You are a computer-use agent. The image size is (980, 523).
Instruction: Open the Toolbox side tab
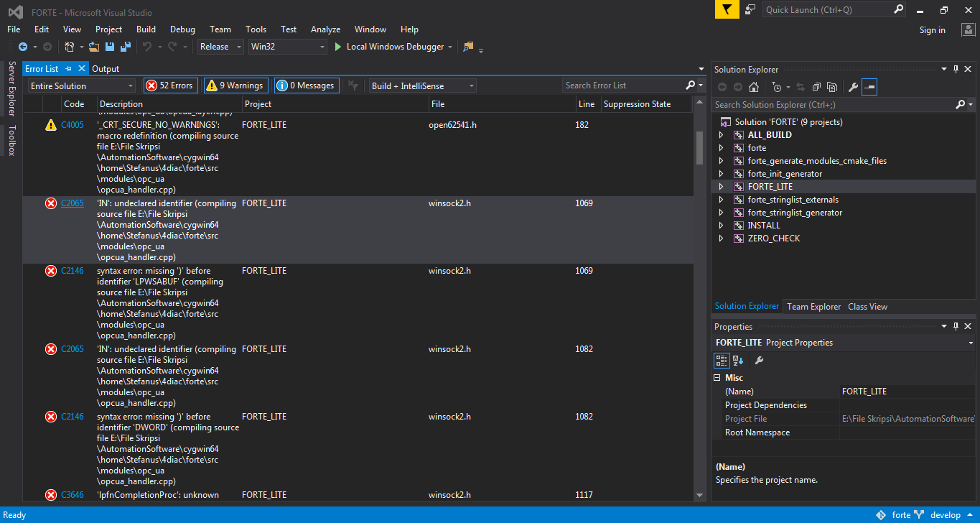(11, 140)
